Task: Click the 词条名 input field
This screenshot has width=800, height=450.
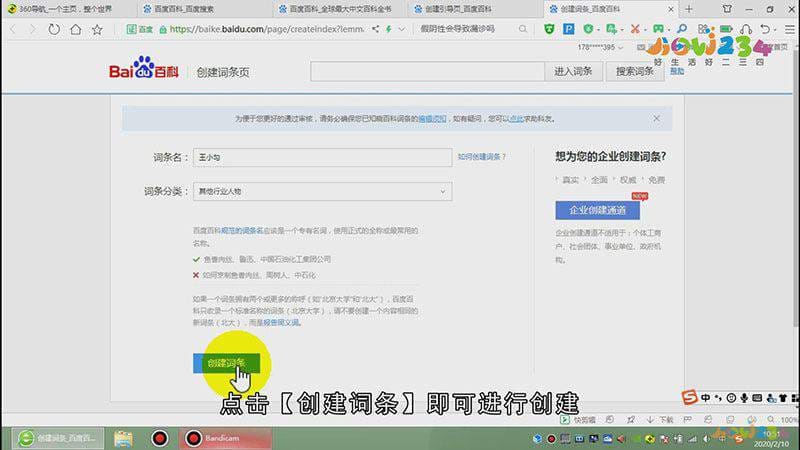Action: click(322, 157)
